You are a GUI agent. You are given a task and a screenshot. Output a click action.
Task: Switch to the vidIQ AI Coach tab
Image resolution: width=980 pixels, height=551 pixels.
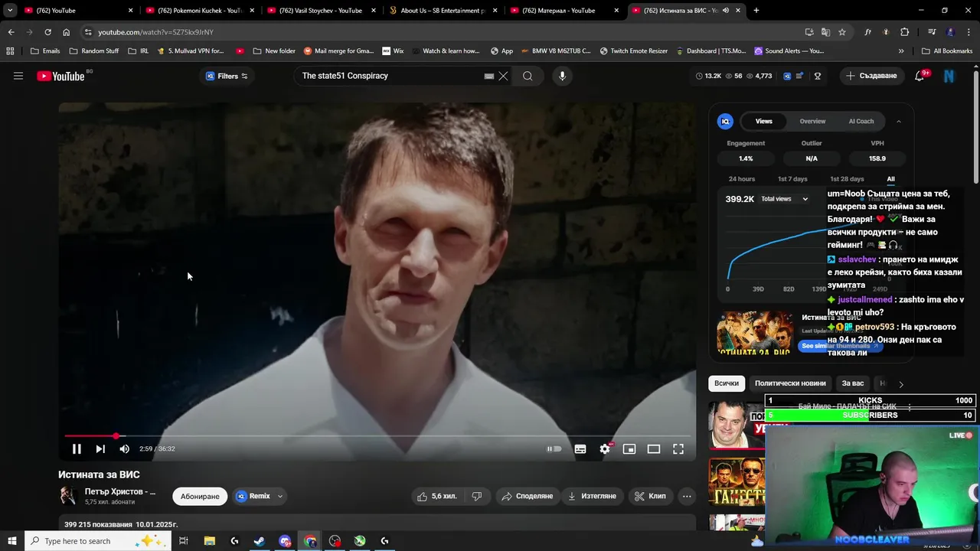[x=861, y=121]
